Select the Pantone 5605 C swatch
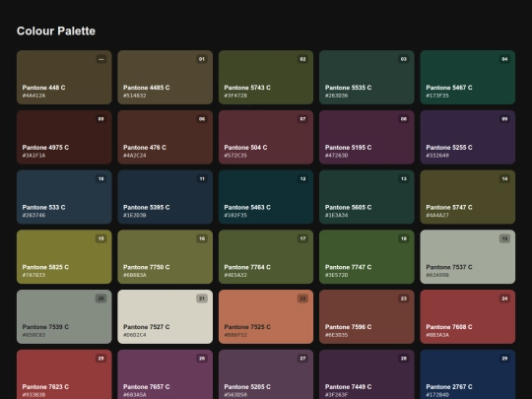This screenshot has width=532, height=399. (x=366, y=197)
